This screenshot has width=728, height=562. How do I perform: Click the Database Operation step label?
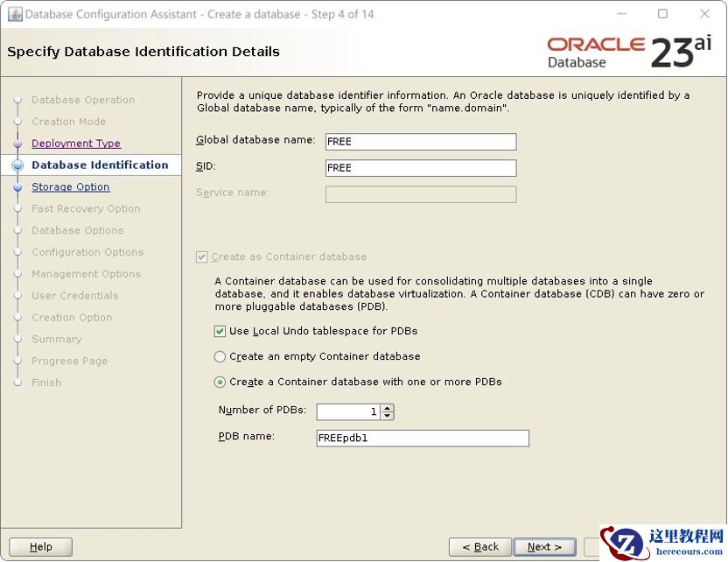(83, 100)
